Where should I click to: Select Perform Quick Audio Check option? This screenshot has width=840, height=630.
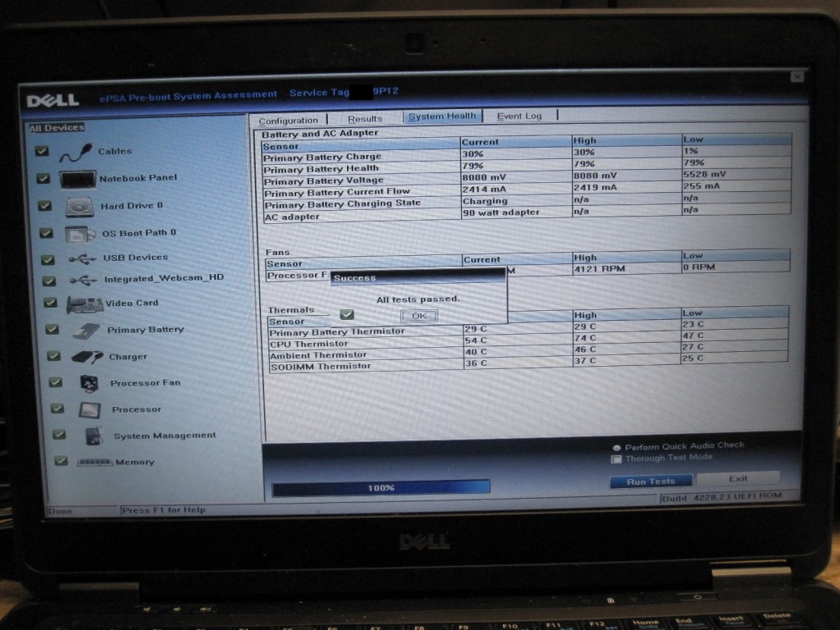point(617,447)
